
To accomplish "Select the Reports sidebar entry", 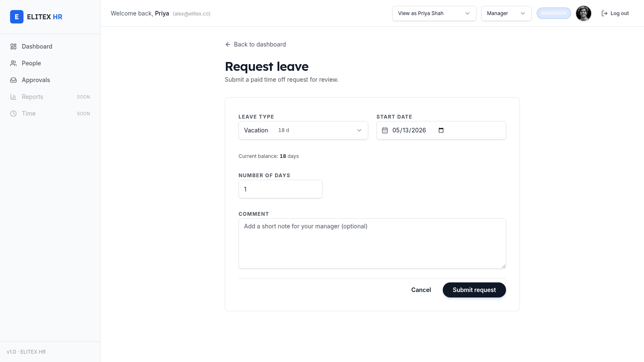I will tap(50, 97).
